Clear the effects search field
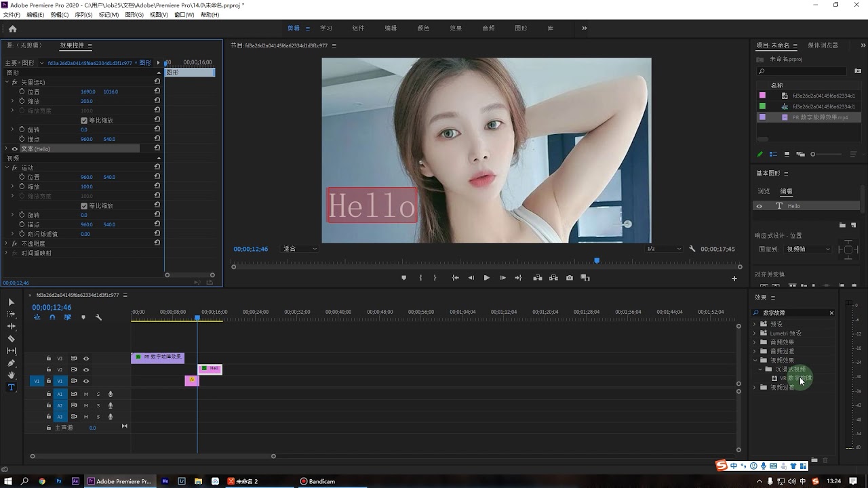This screenshot has height=488, width=868. point(831,313)
